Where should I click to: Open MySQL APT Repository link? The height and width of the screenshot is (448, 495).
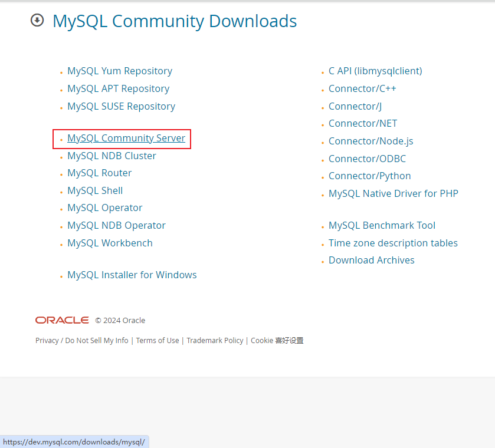118,88
